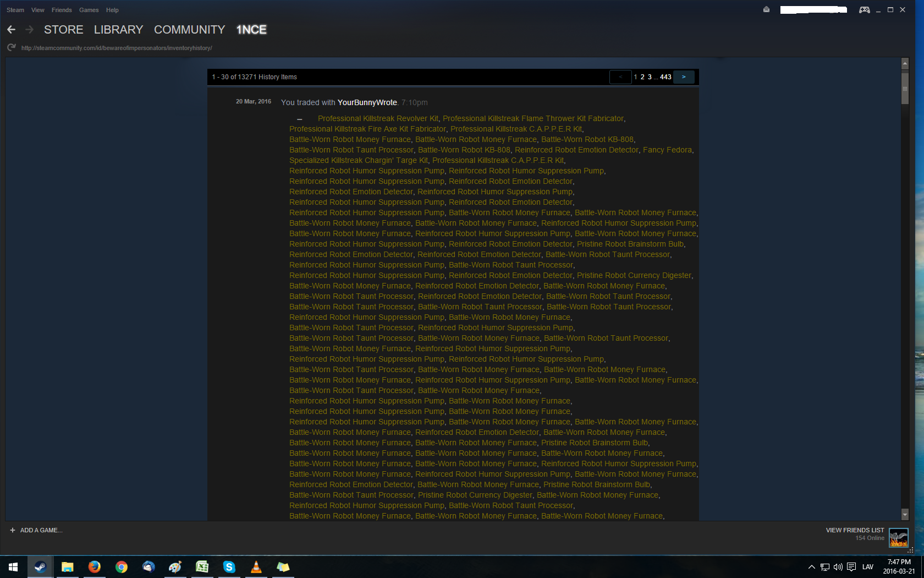
Task: Launch Big Picture mode controller icon
Action: tap(864, 10)
